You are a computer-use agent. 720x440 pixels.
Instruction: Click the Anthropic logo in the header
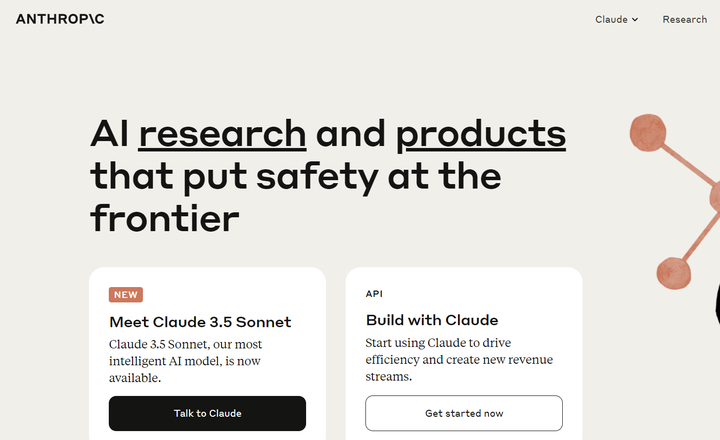pos(60,19)
